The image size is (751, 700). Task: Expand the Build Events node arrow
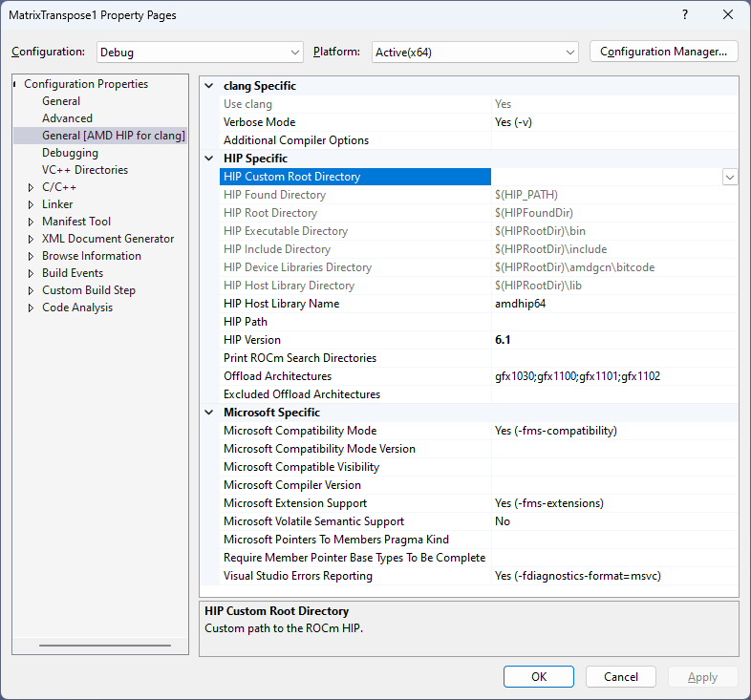point(32,273)
